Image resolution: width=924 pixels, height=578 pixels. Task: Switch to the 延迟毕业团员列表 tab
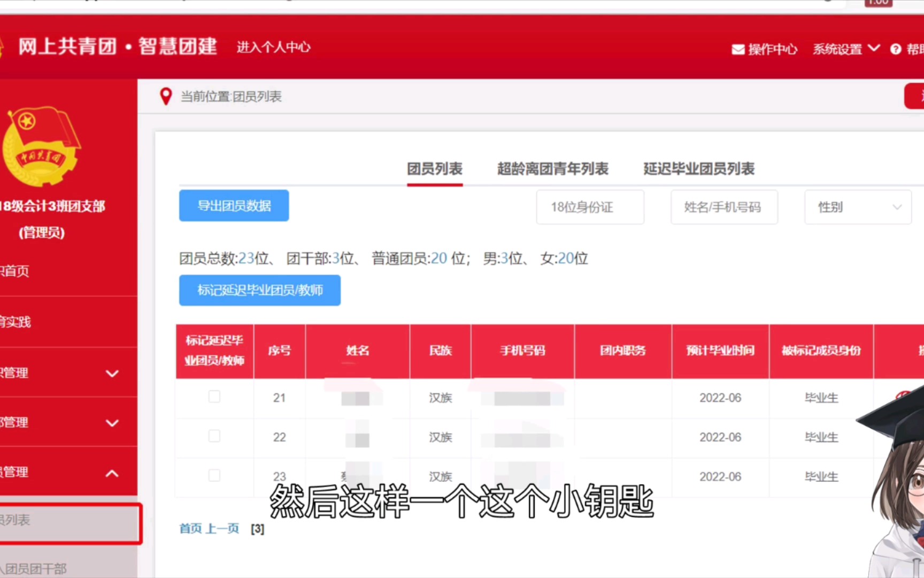coord(699,169)
